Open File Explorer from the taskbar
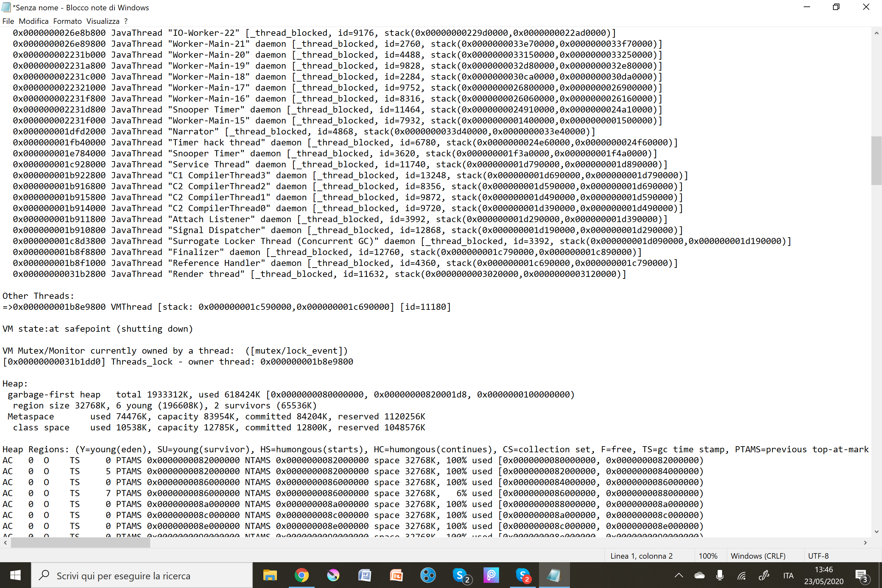This screenshot has width=882, height=588. click(269, 575)
